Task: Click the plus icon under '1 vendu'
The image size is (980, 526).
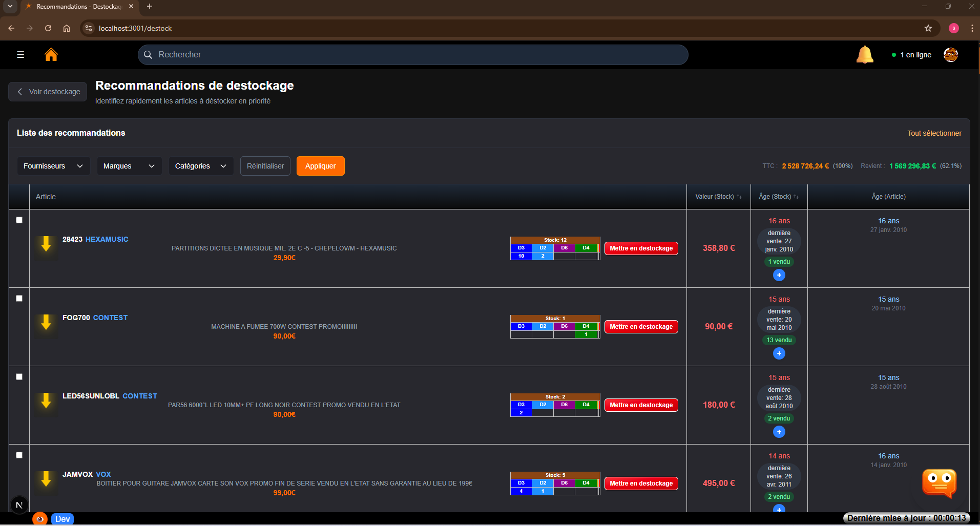Action: (x=779, y=275)
